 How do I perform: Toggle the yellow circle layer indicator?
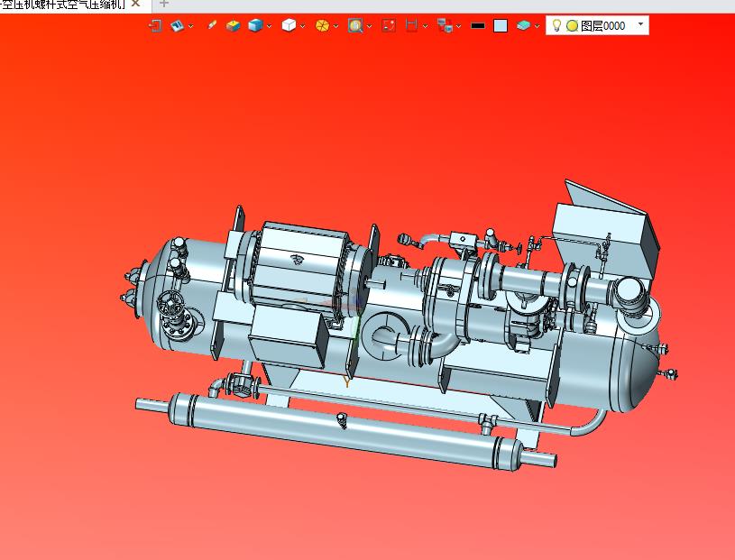point(571,25)
